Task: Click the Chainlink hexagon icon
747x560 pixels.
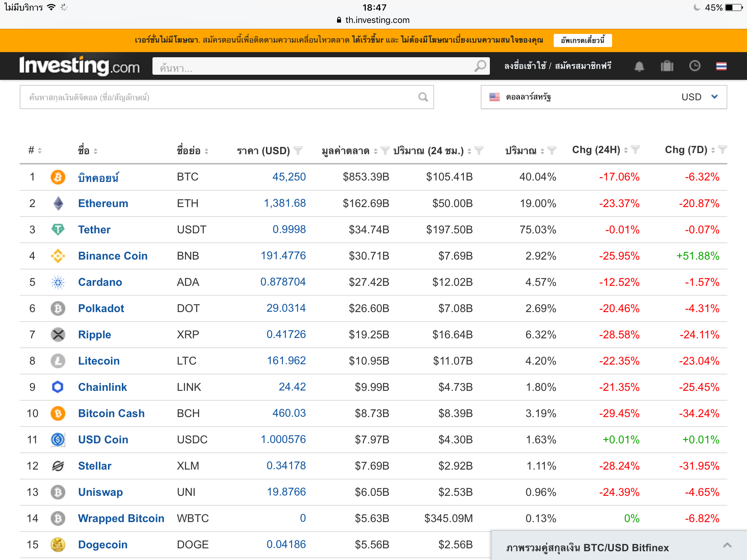Action: tap(58, 387)
